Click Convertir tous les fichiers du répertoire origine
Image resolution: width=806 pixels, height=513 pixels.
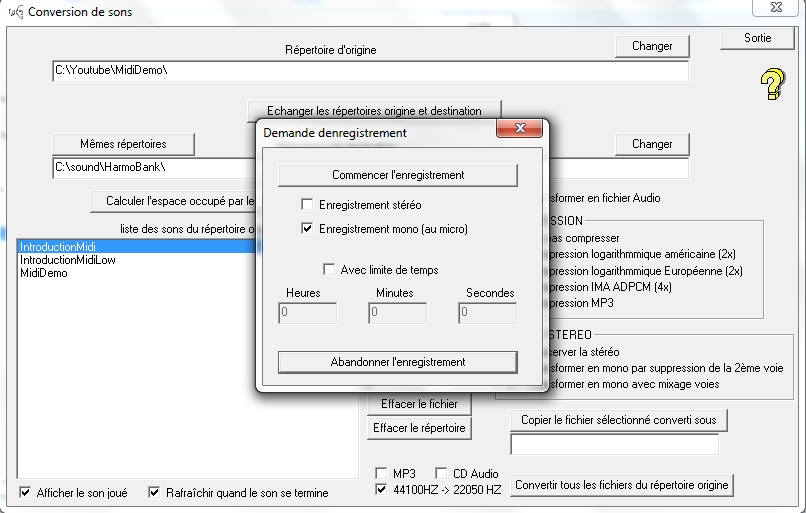click(x=622, y=485)
